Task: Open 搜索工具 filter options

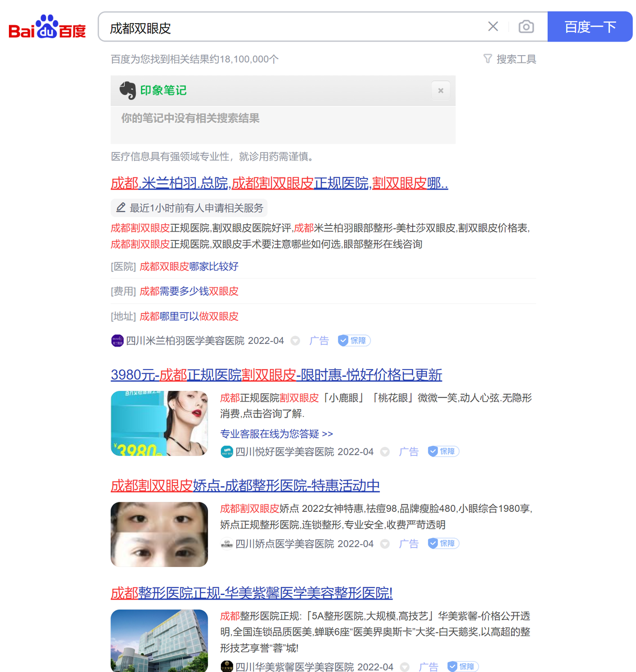Action: coord(510,59)
